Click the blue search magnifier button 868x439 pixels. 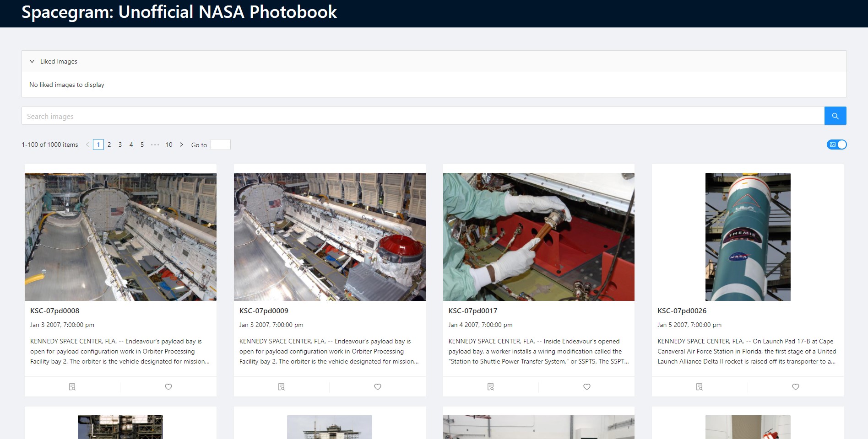tap(835, 116)
